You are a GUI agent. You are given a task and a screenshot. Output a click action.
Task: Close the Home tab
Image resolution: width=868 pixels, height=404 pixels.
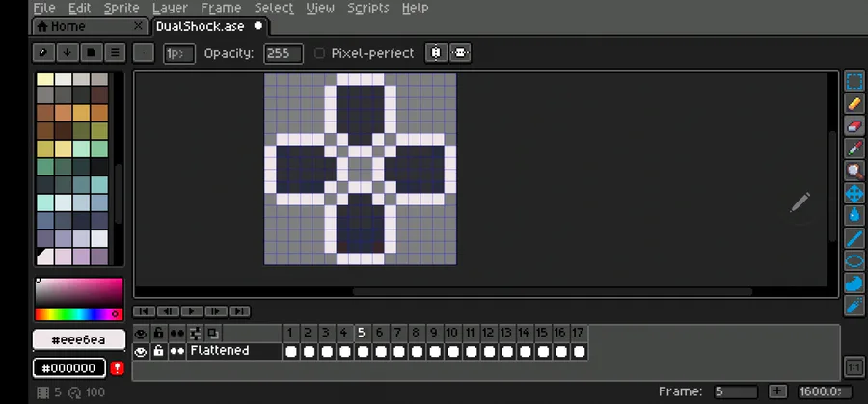(x=138, y=25)
